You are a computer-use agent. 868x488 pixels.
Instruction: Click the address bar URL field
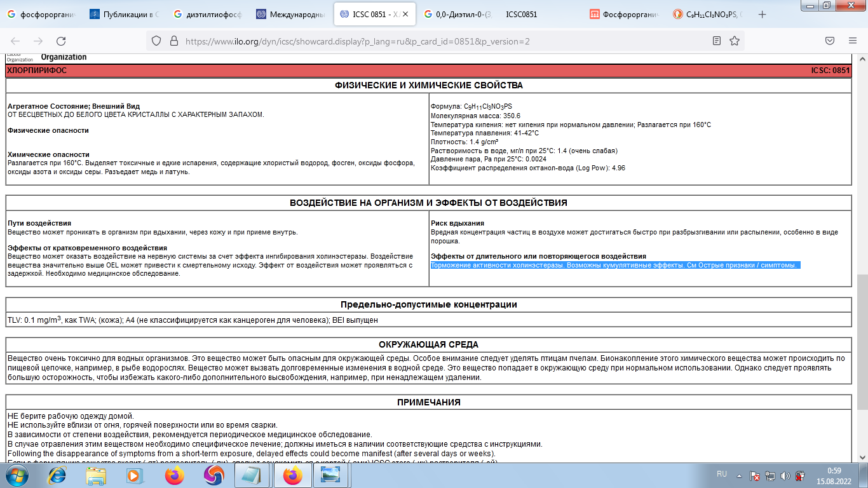tap(432, 41)
